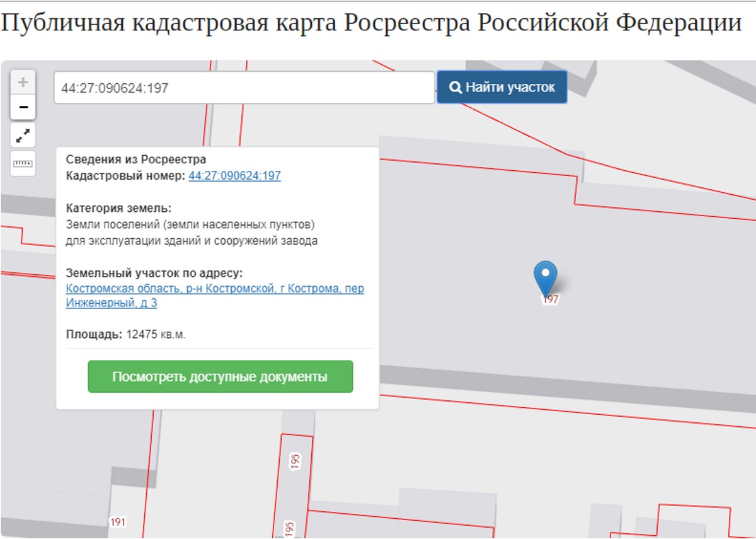Click Посмотреть доступные документы green button

click(x=220, y=377)
